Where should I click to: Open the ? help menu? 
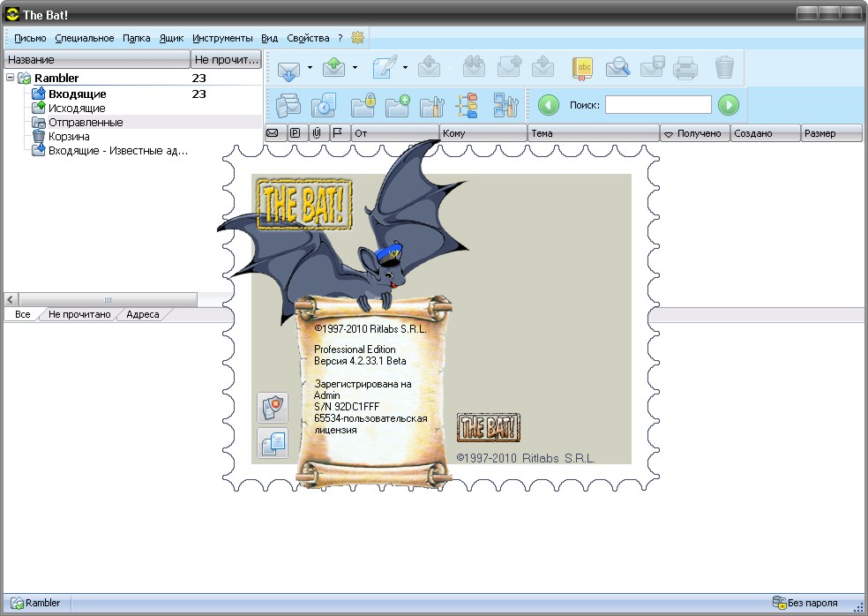(340, 38)
